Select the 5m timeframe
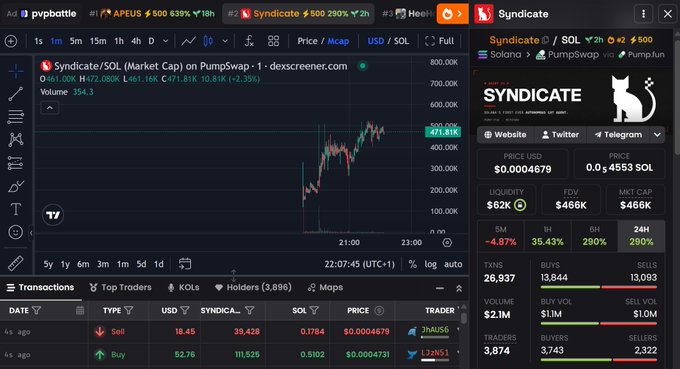The height and width of the screenshot is (369, 680). point(76,41)
